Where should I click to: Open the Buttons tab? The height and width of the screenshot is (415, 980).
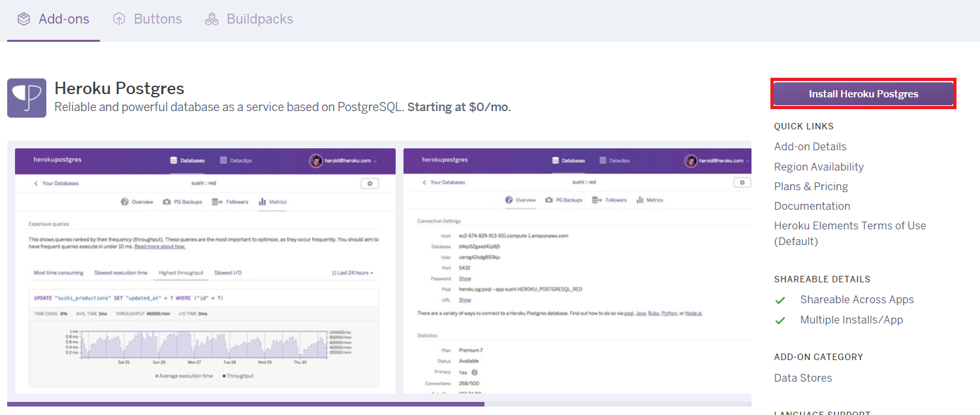(148, 20)
